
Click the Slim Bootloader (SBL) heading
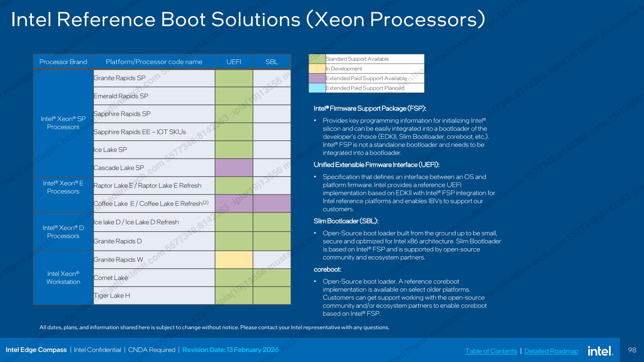point(346,221)
